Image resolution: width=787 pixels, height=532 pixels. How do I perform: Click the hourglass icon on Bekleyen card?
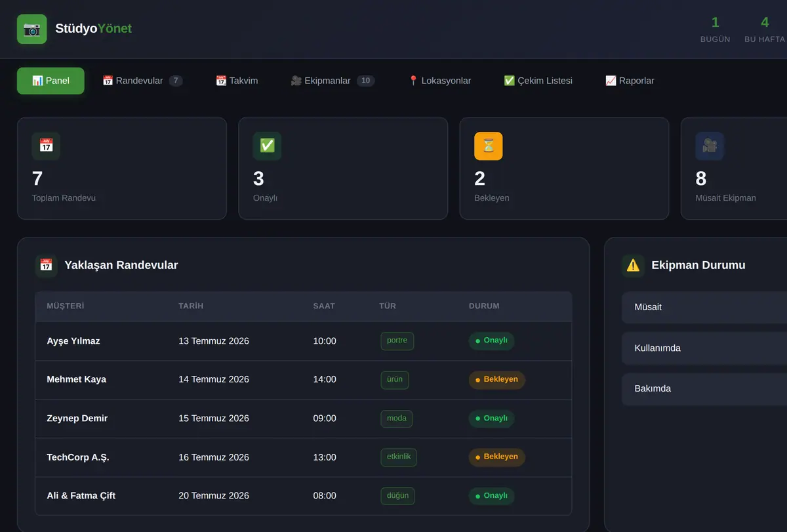tap(489, 146)
